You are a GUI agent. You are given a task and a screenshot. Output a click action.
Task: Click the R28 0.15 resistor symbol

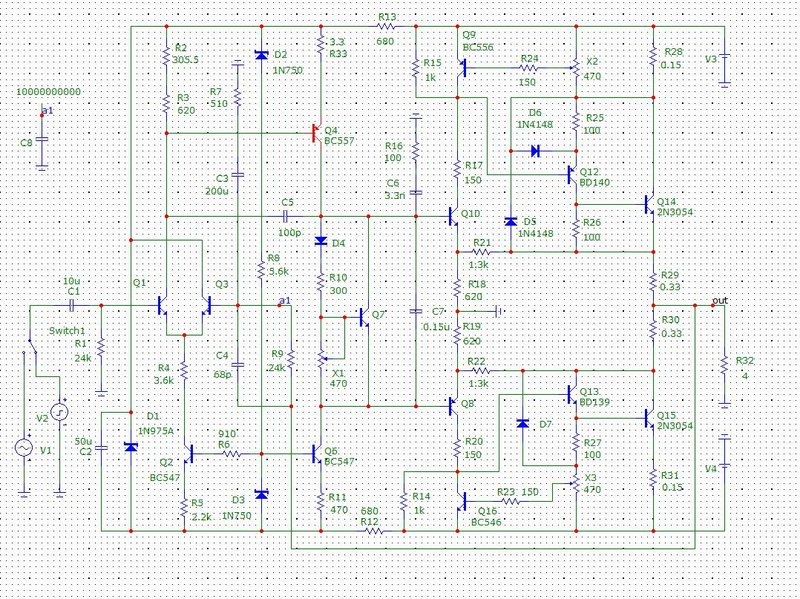[x=653, y=56]
